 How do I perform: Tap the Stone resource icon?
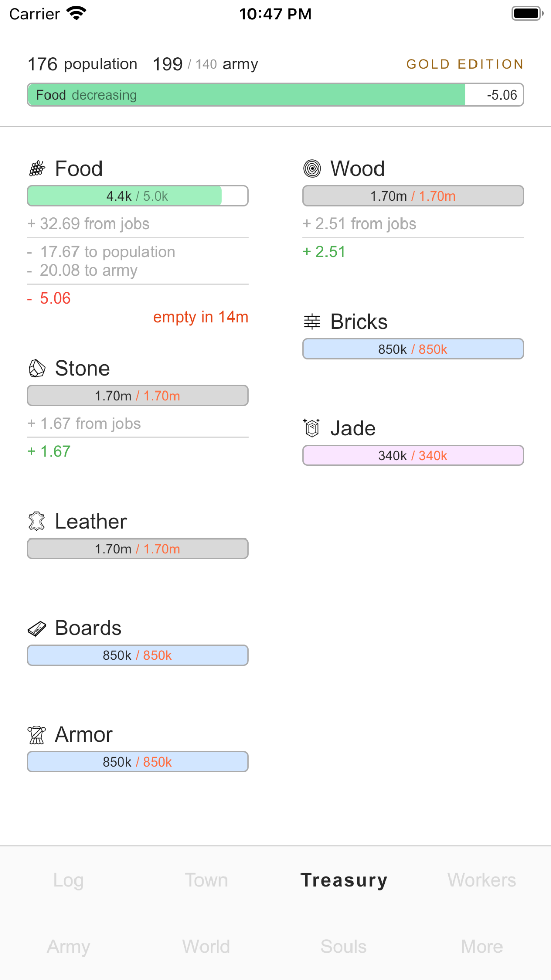point(37,368)
